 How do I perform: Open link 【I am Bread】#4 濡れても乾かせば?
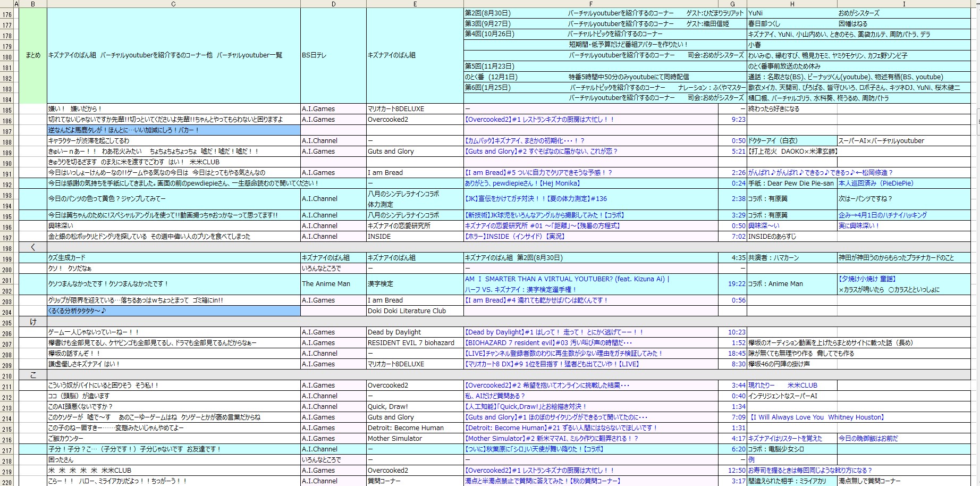(536, 300)
